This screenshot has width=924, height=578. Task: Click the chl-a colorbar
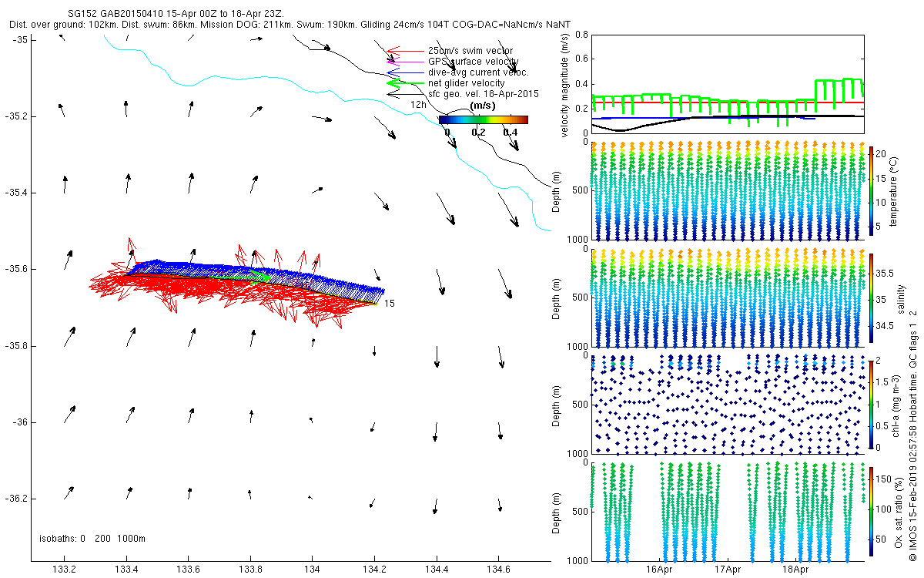[872, 405]
